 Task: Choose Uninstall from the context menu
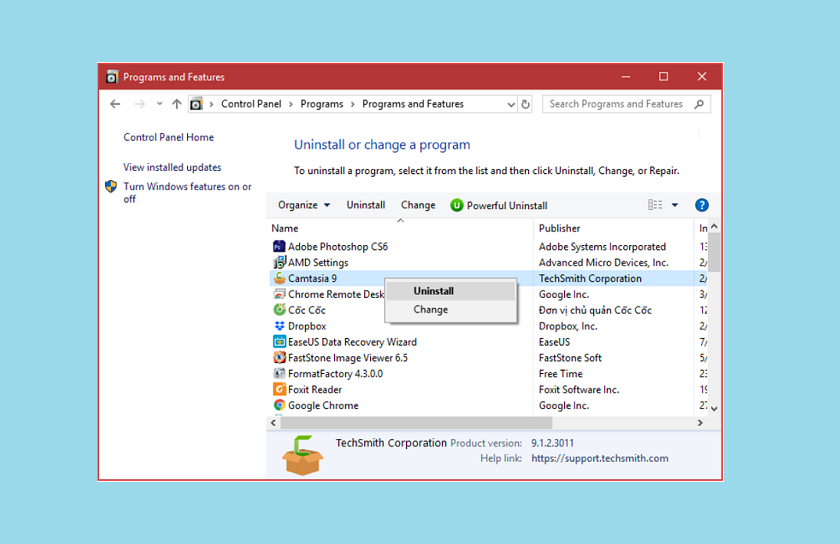(x=434, y=291)
